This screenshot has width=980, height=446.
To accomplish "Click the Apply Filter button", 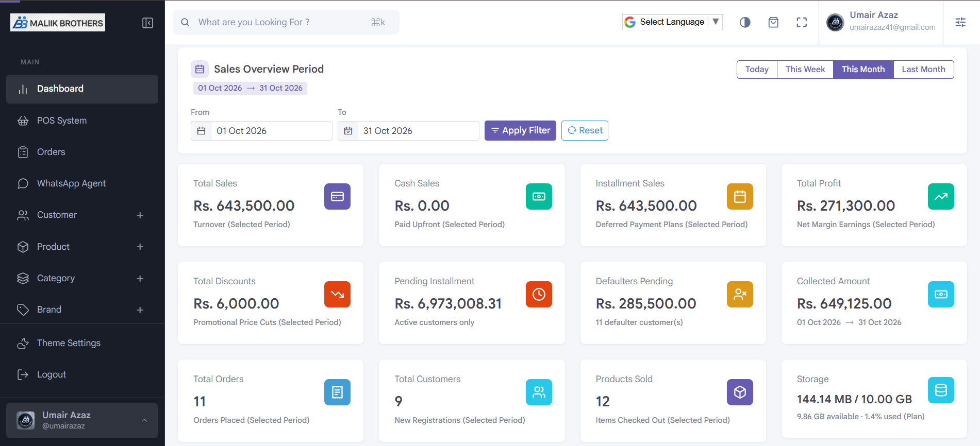I will point(520,131).
